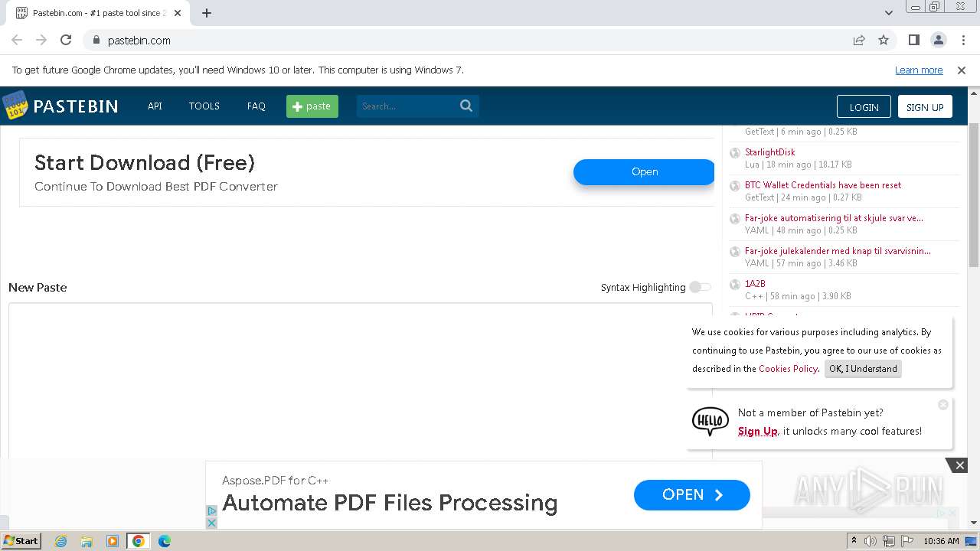Click the volume icon in system tray
Image resolution: width=980 pixels, height=551 pixels.
pos(871,541)
